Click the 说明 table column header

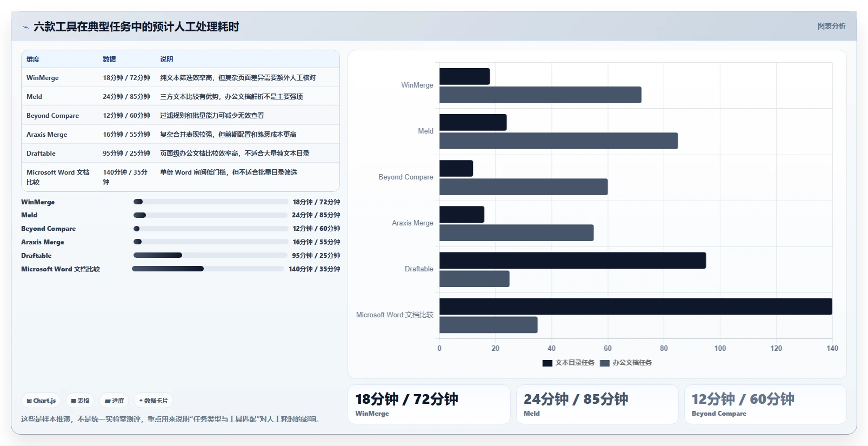166,59
